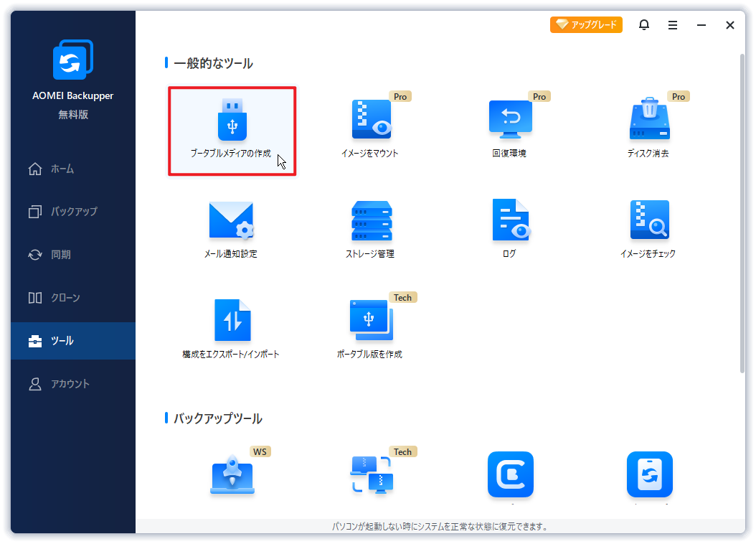Viewport: 756px width, 544px height.
Task: Open the Create Bootable Media tool
Action: [231, 129]
